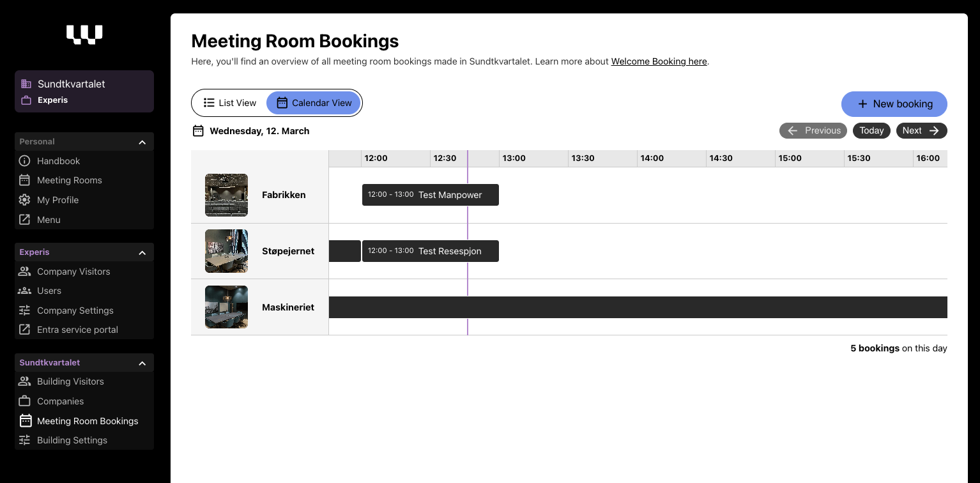980x483 pixels.
Task: Click the Users group icon
Action: 25,291
